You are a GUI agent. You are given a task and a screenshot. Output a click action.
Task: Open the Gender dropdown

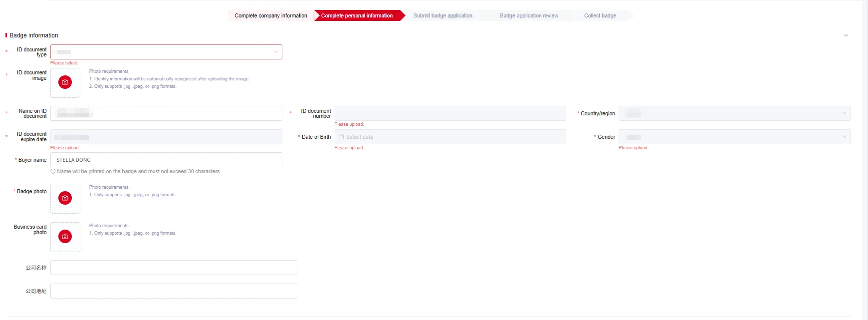[734, 137]
